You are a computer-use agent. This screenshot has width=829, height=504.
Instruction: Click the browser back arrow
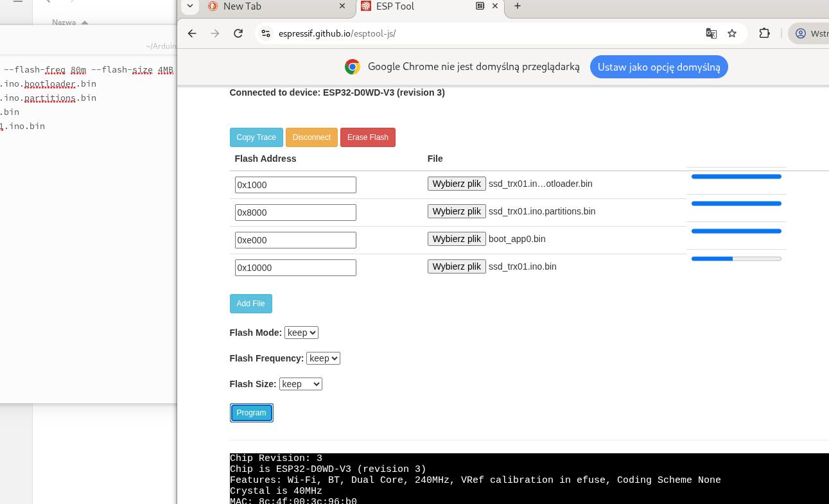192,33
